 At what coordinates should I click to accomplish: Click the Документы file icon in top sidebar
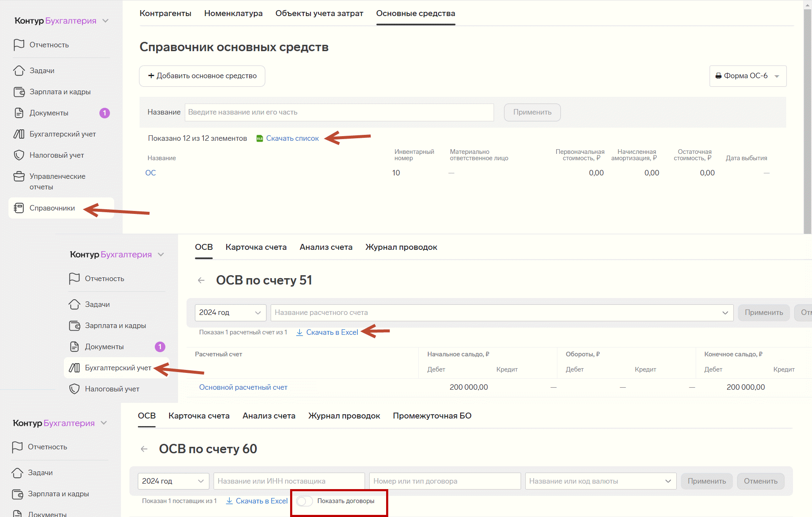click(19, 113)
